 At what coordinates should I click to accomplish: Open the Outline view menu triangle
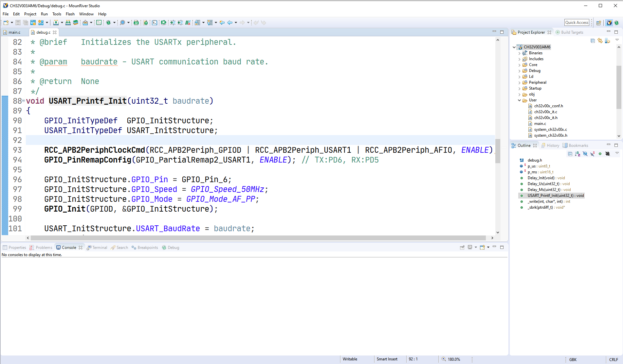click(617, 153)
